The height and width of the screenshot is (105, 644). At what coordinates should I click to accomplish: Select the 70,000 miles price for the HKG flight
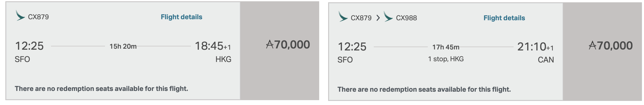288,45
